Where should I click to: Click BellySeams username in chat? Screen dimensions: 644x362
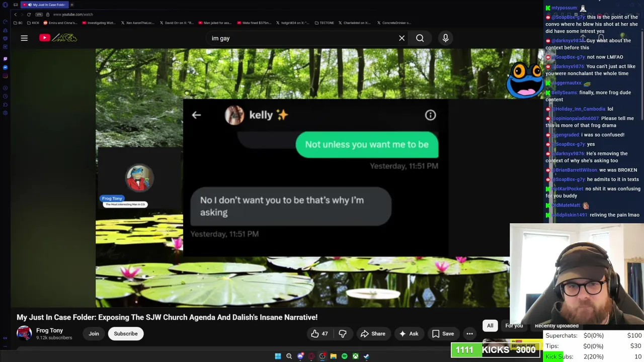(x=564, y=93)
